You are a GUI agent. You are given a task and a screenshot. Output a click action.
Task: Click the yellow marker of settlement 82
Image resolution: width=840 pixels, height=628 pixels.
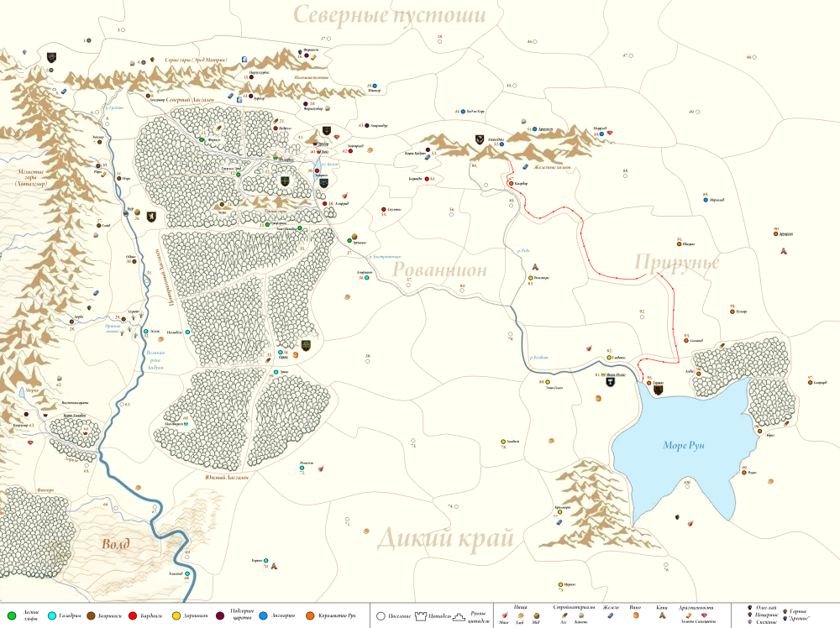(x=609, y=358)
